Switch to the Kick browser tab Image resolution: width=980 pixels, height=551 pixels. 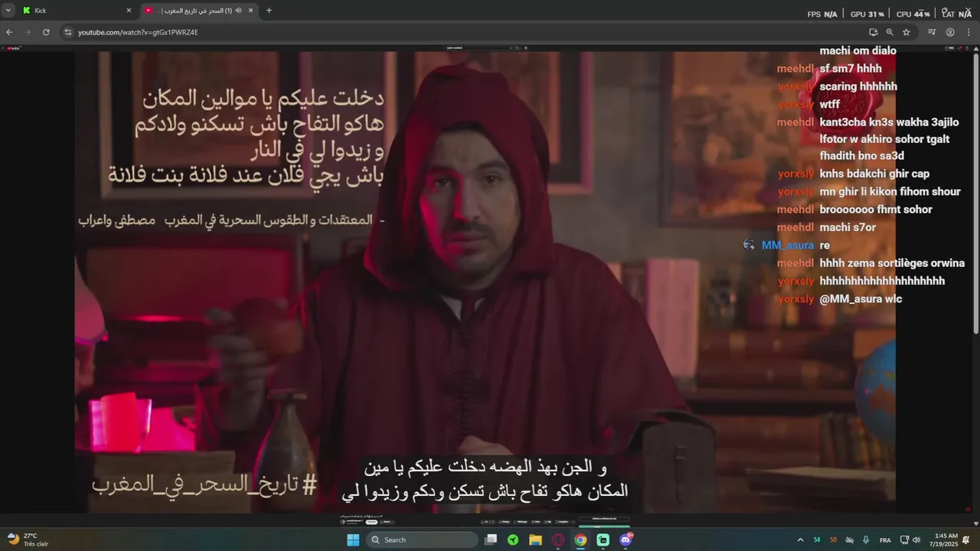click(x=77, y=11)
